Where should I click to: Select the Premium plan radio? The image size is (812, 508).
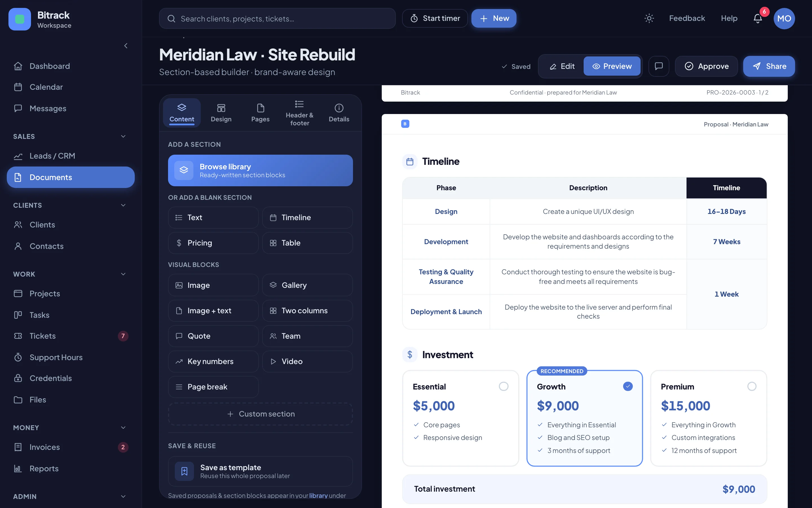pyautogui.click(x=752, y=386)
